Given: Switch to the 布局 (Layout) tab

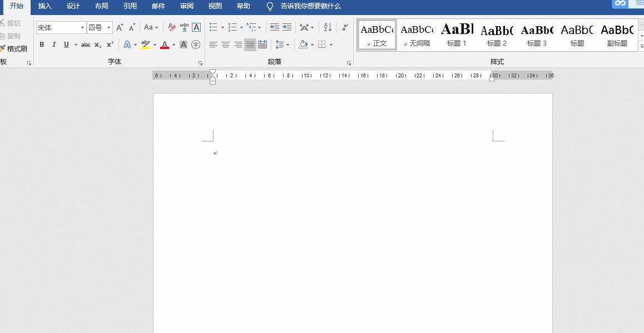Looking at the screenshot, I should (x=101, y=6).
